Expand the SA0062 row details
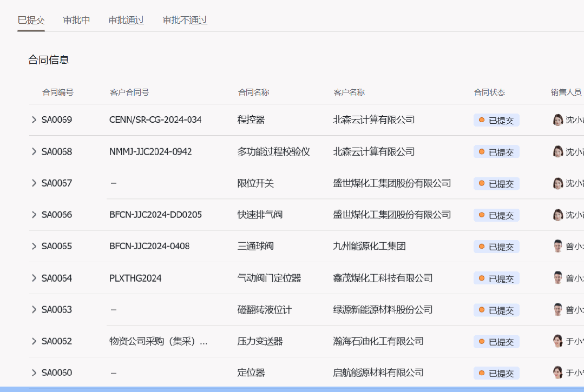Screen dimensions: 584x392 coord(34,341)
